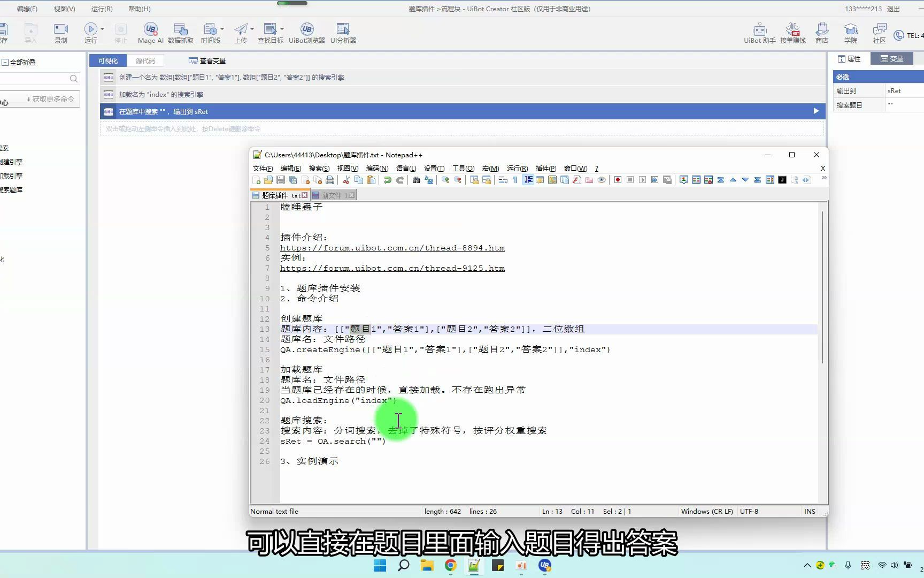Click the Notepad++ Print icon
Viewport: 924px width, 578px height.
(330, 180)
